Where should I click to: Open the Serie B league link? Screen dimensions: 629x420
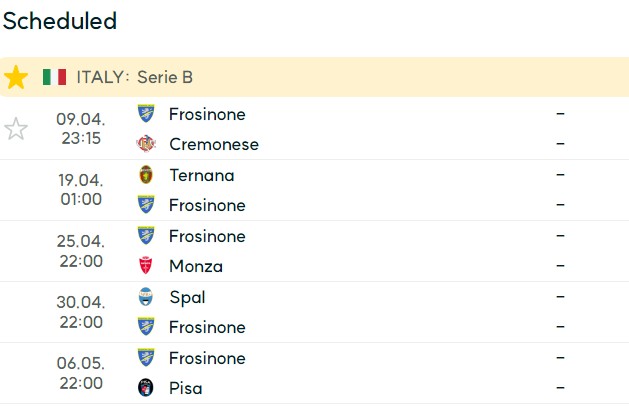(x=165, y=77)
